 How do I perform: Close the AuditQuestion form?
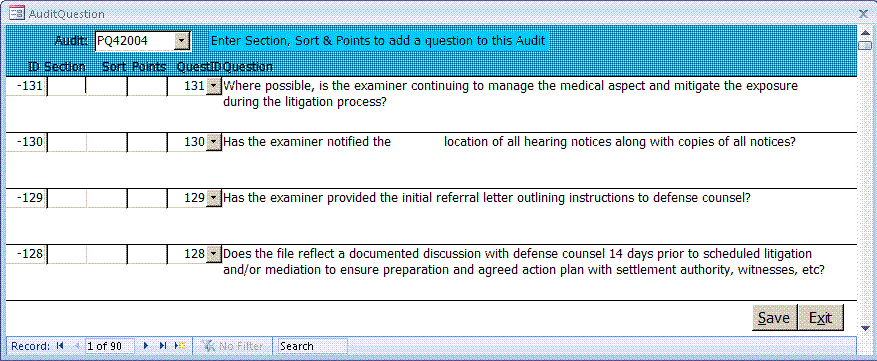(x=864, y=13)
